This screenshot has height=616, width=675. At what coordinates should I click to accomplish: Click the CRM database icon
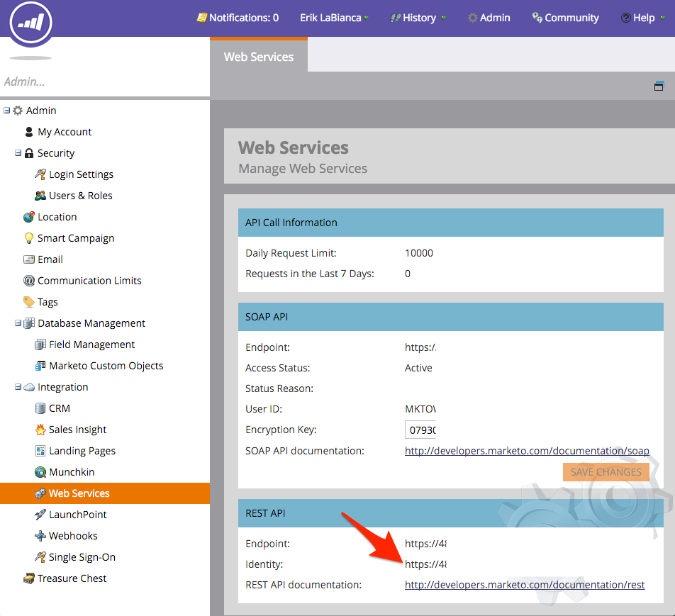click(40, 408)
